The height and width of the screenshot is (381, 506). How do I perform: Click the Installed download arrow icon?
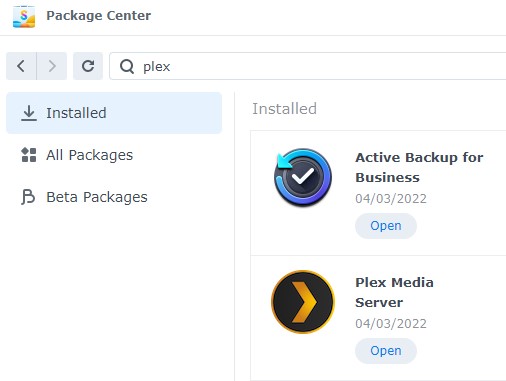tap(29, 113)
